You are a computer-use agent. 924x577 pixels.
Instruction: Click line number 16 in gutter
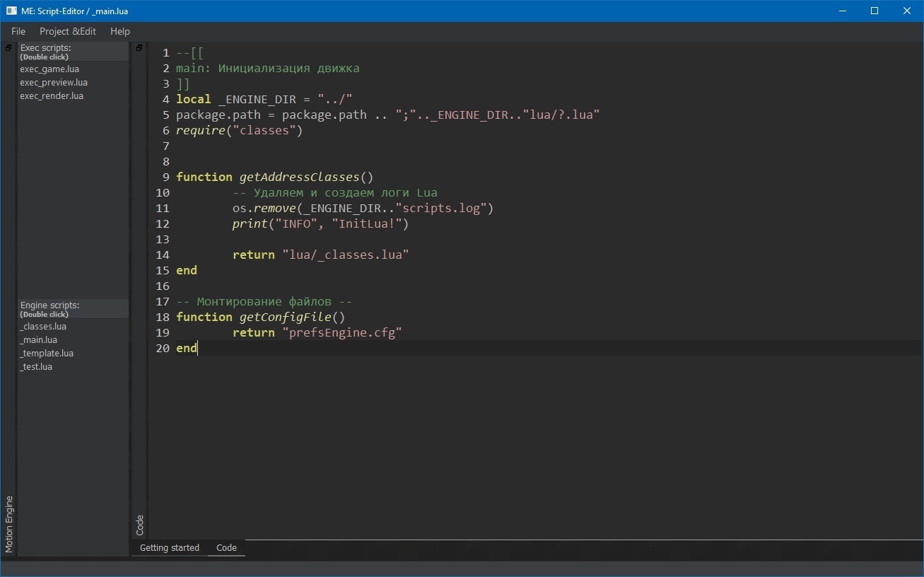coord(163,286)
